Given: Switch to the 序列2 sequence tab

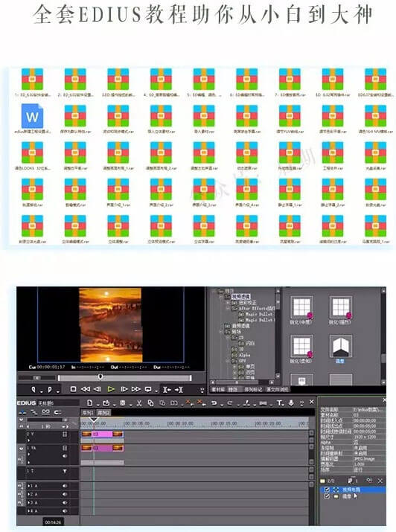Looking at the screenshot, I should [103, 413].
